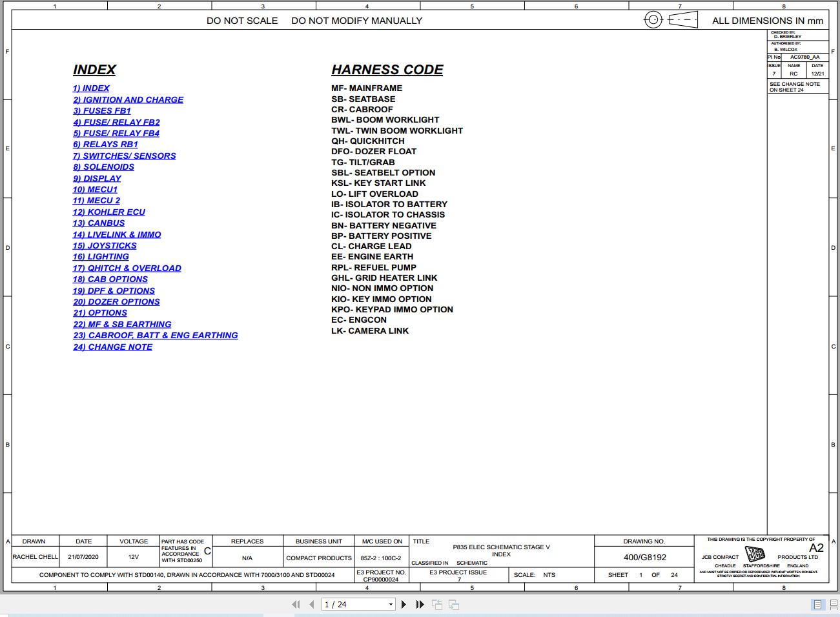Navigate to RELAYS RB1 via link
Viewport: 840px width, 617px height.
tap(105, 144)
